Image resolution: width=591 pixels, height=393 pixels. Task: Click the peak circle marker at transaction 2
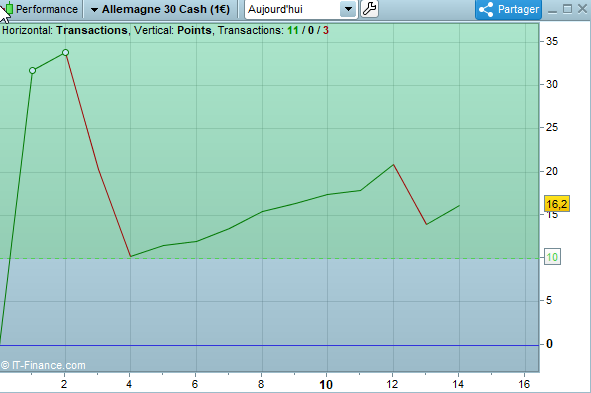coord(66,52)
